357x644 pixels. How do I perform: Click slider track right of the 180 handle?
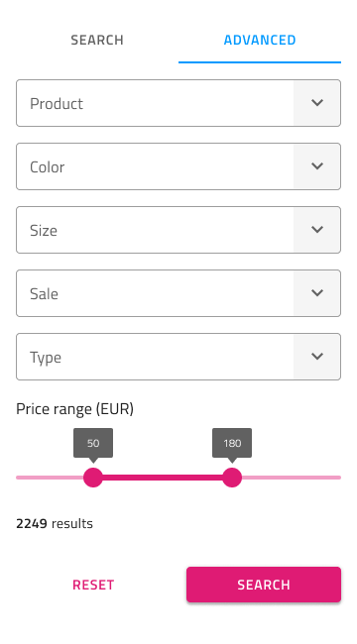pyautogui.click(x=292, y=478)
